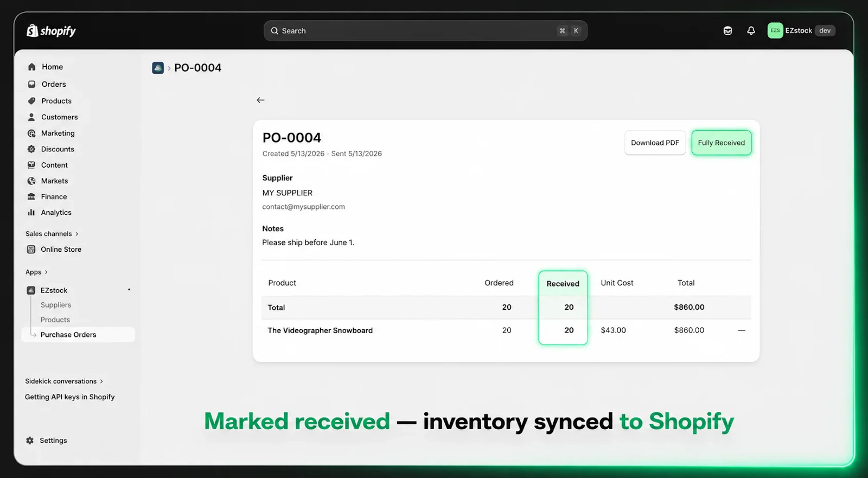
Task: Click the MY SUPPLIER name
Action: [288, 193]
